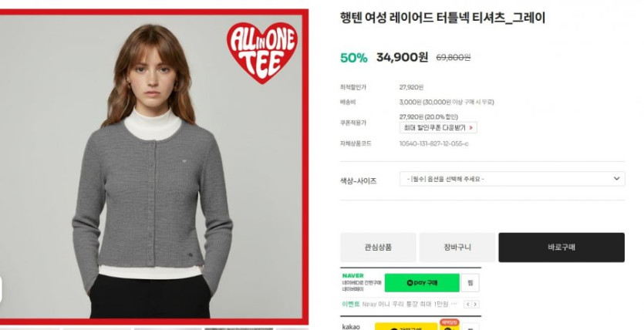The image size is (644, 330).
Task: Click the 찜 button beside Npay
Action: (470, 283)
